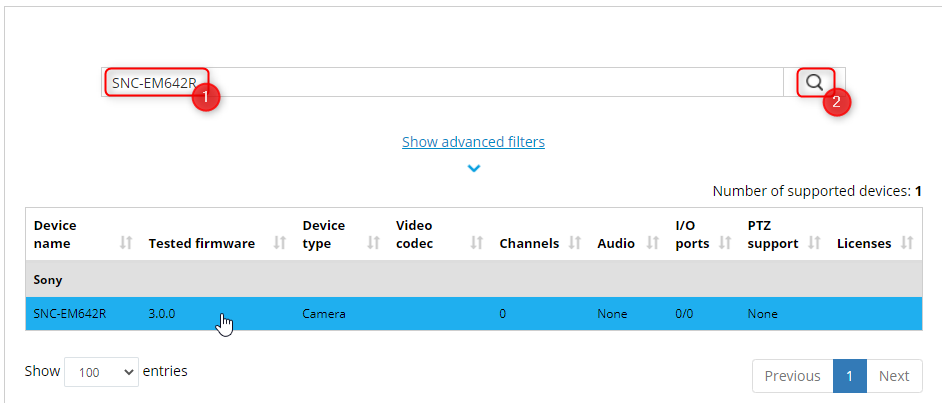Select page 1 in pagination
942x403 pixels.
pos(849,376)
